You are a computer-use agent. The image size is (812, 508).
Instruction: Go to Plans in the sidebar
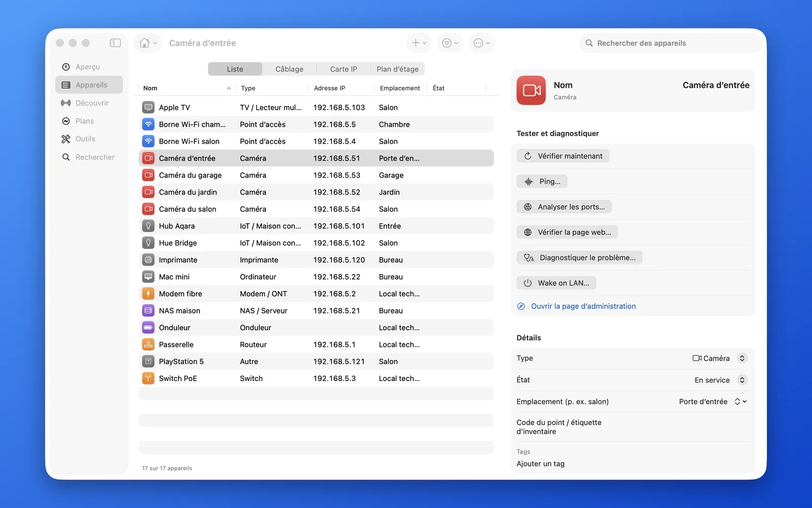89,121
